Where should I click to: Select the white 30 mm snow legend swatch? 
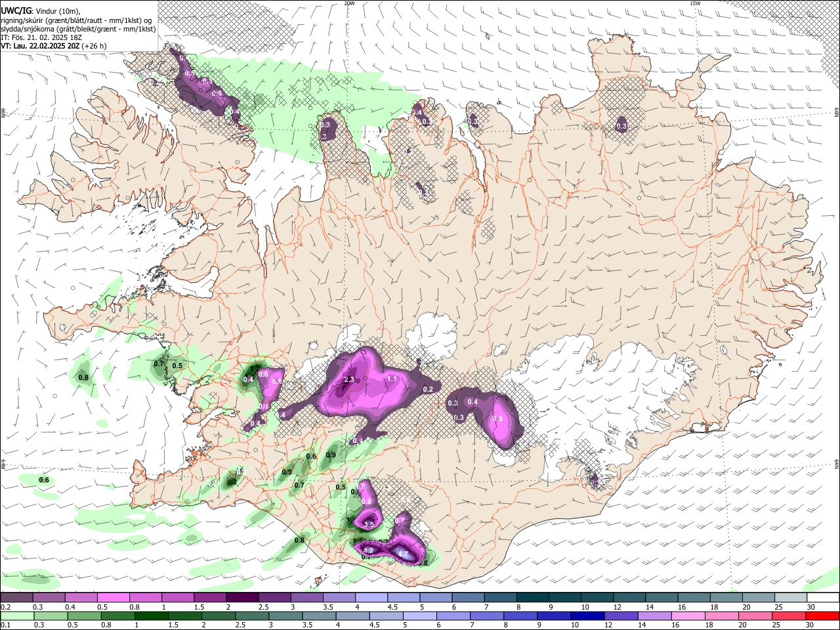823,598
